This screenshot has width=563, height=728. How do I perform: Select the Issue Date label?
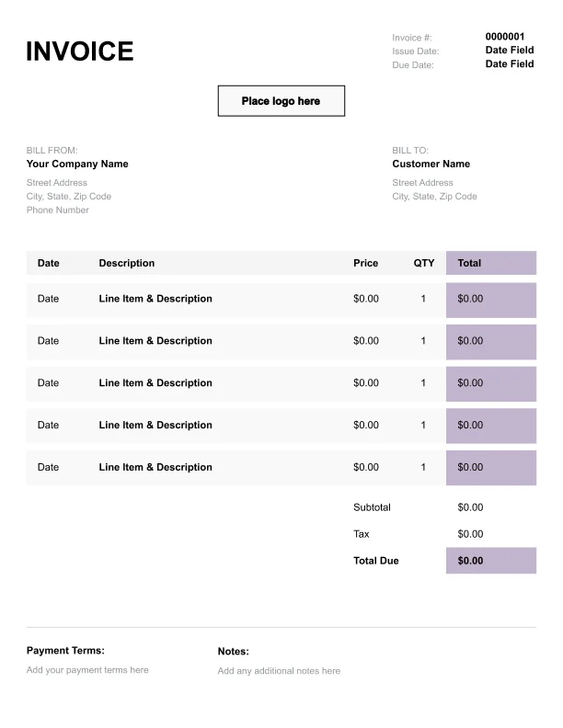pos(415,51)
